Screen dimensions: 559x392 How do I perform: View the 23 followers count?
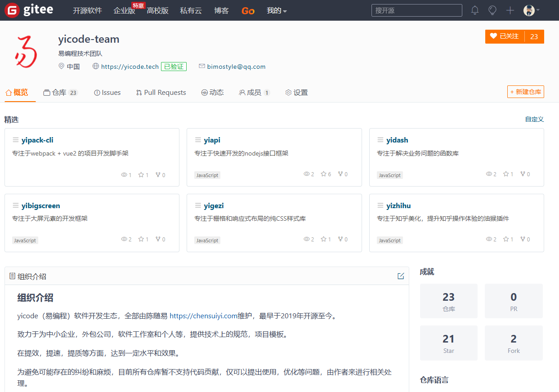point(534,36)
